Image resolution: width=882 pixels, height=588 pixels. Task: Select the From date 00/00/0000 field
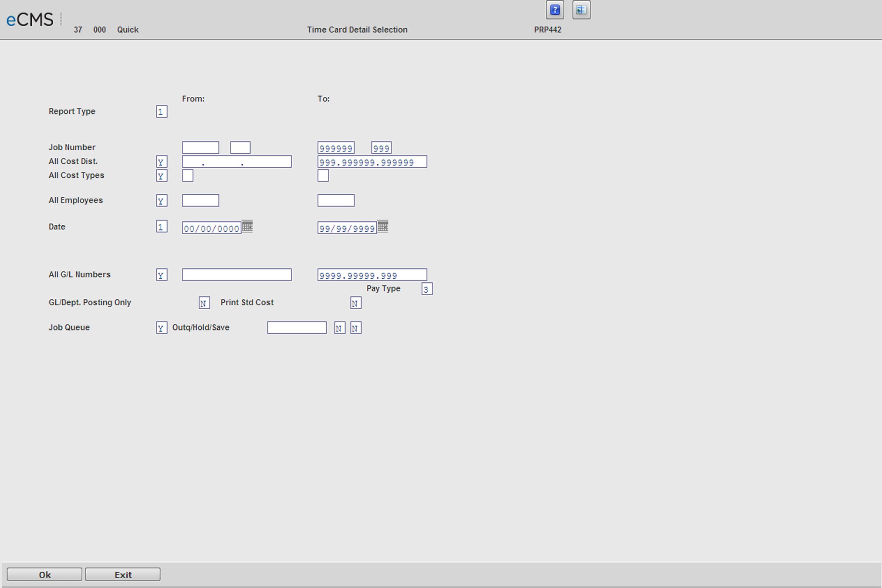click(x=212, y=228)
